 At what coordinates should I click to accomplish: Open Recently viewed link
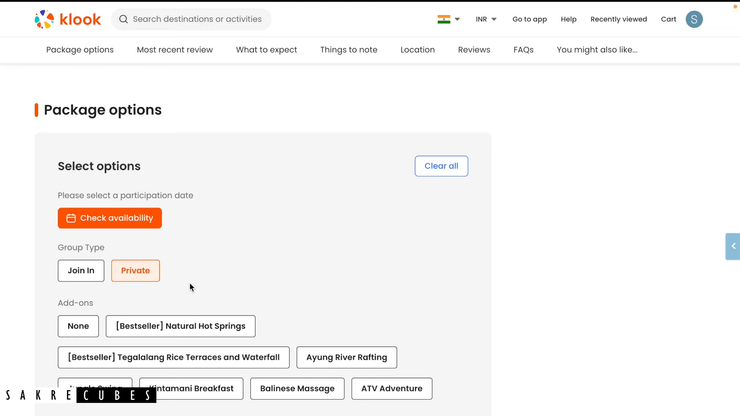coord(618,19)
